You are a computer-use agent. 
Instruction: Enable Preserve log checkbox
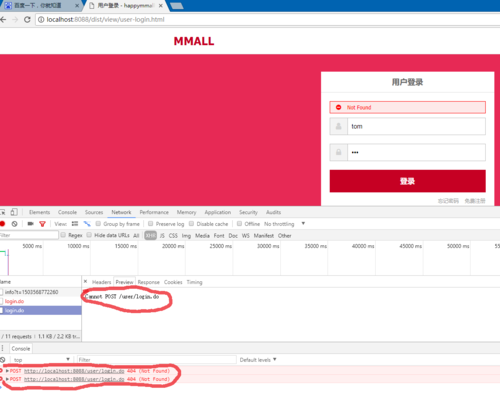click(151, 224)
